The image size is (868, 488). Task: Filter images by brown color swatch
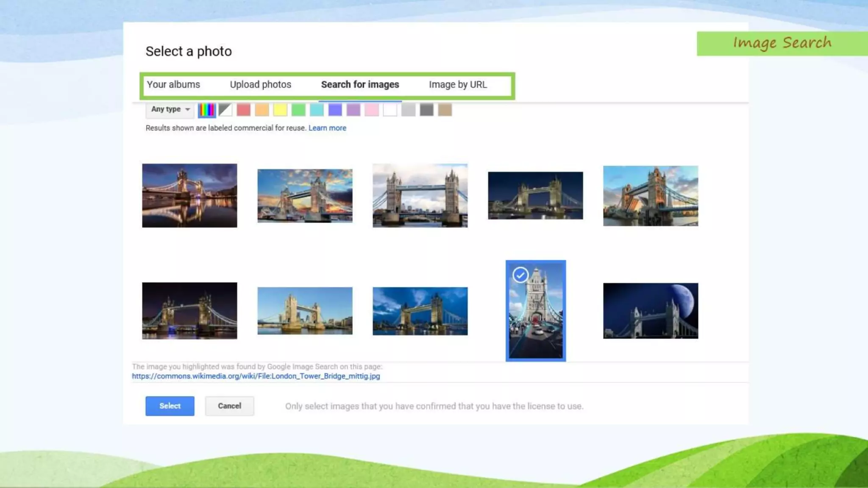[x=445, y=110]
